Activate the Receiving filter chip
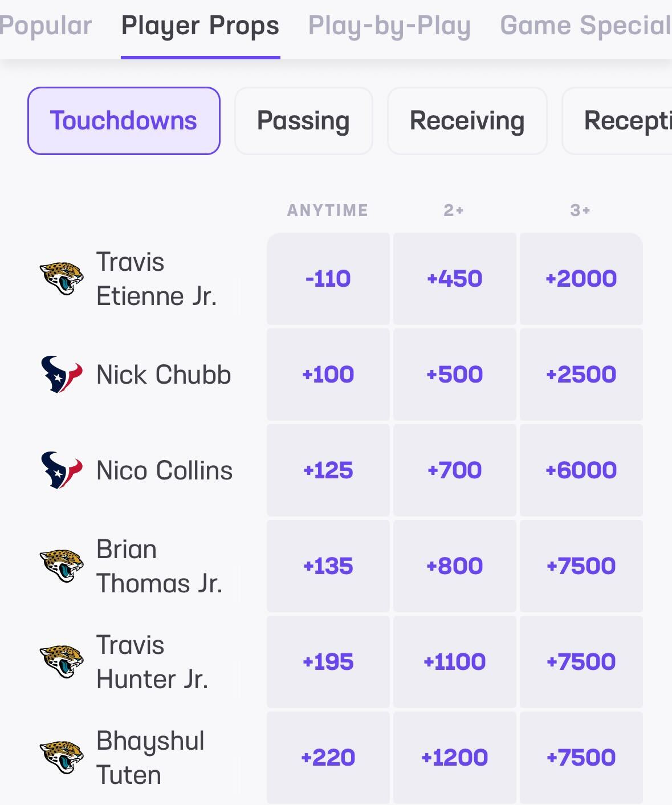 click(x=467, y=120)
